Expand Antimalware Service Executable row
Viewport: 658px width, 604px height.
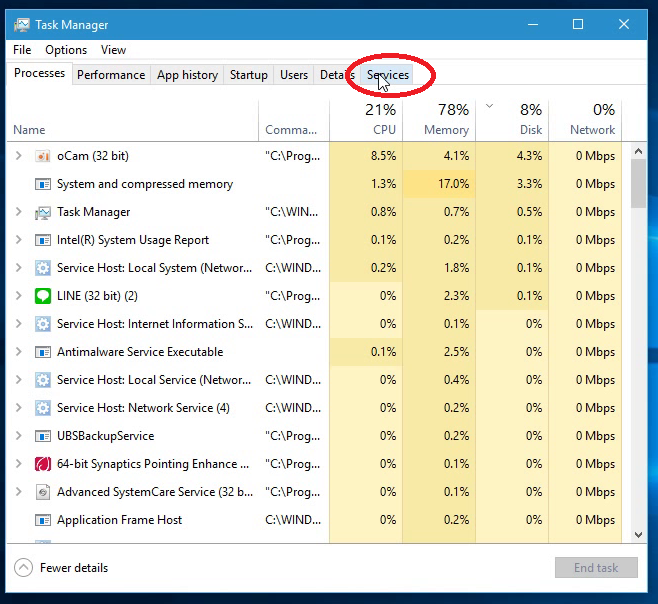[18, 352]
